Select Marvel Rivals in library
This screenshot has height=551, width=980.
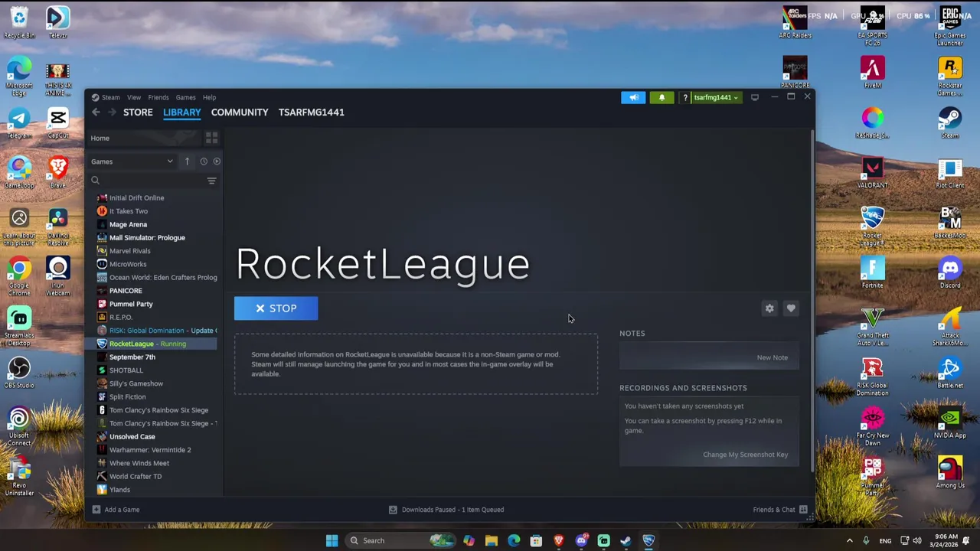point(130,251)
